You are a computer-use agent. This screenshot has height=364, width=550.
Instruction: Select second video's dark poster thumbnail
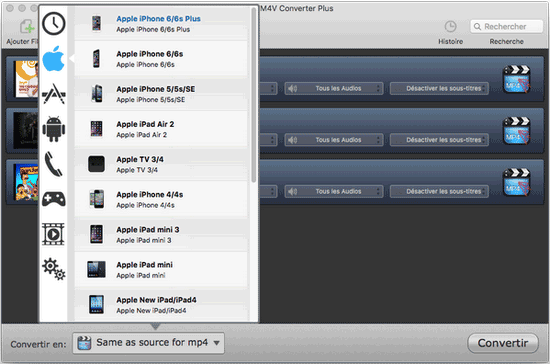26,130
